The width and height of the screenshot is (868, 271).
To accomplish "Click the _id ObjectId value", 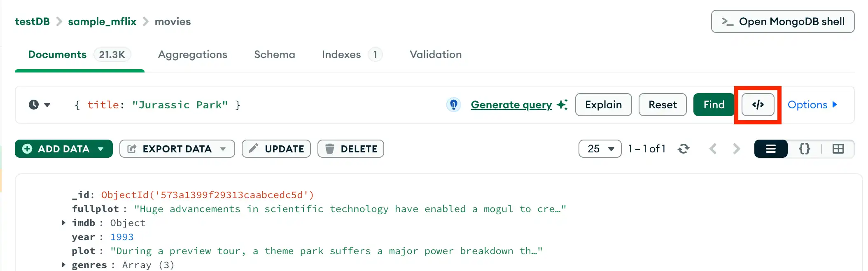I will coord(208,195).
